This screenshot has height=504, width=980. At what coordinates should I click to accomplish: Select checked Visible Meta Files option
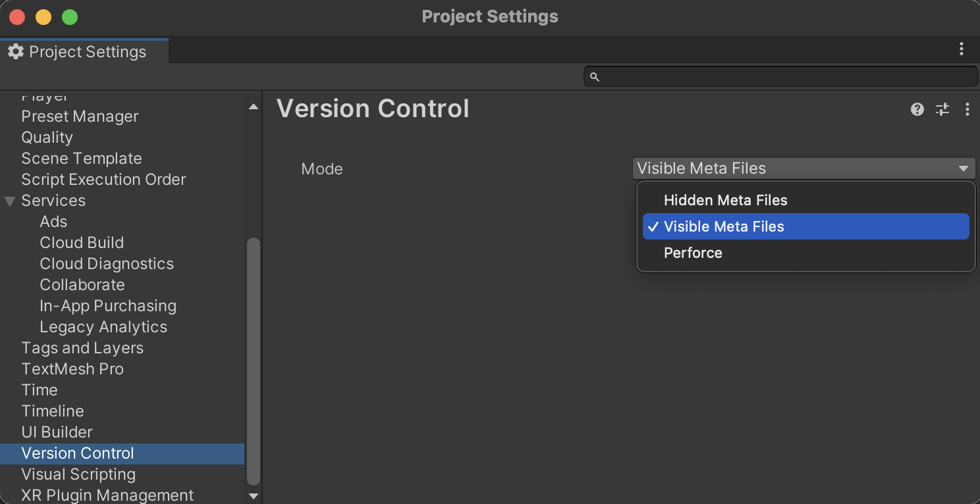tap(724, 226)
